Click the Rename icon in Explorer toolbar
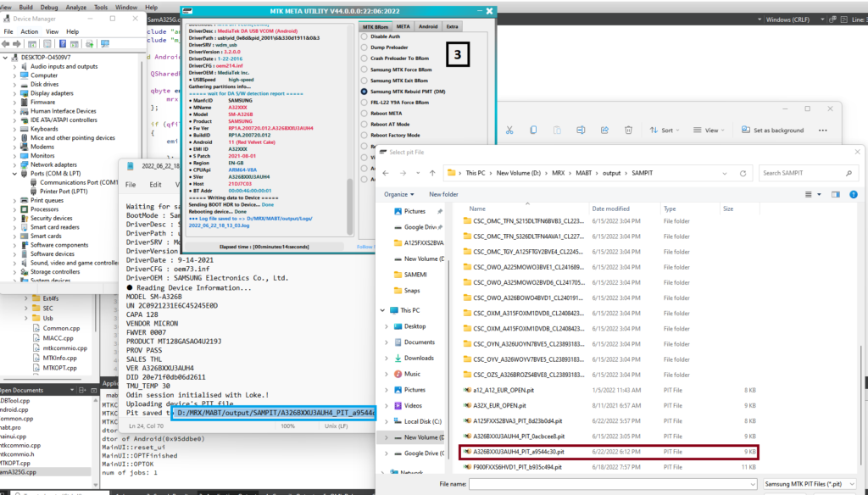Viewport: 868px width, 495px height. (581, 131)
